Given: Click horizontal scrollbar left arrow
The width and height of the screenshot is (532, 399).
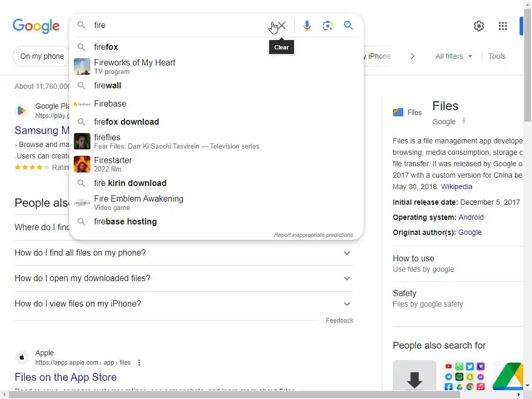Looking at the screenshot, I should pos(4,395).
